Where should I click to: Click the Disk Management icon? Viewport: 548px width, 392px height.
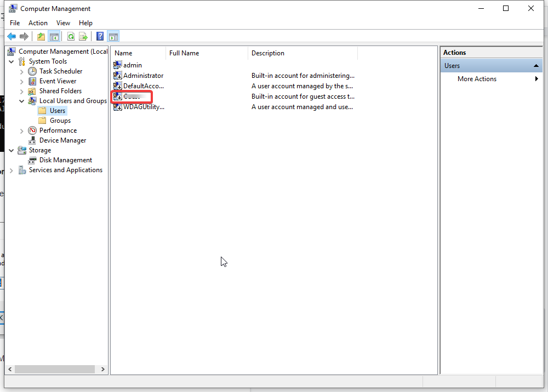pos(32,160)
